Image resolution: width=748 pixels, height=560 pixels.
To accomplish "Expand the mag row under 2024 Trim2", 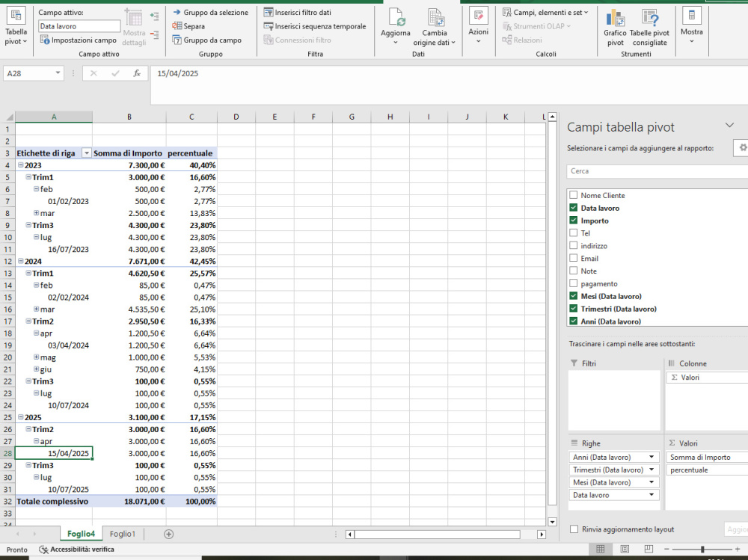I will pos(36,357).
